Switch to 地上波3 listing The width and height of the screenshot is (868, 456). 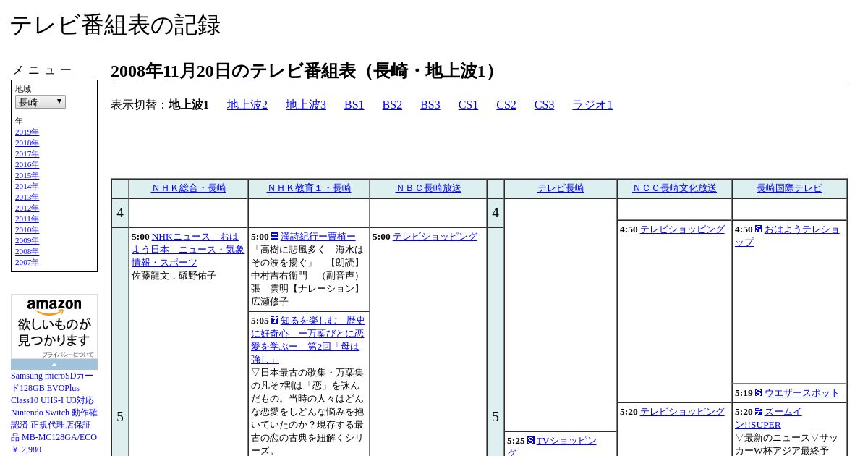click(306, 105)
